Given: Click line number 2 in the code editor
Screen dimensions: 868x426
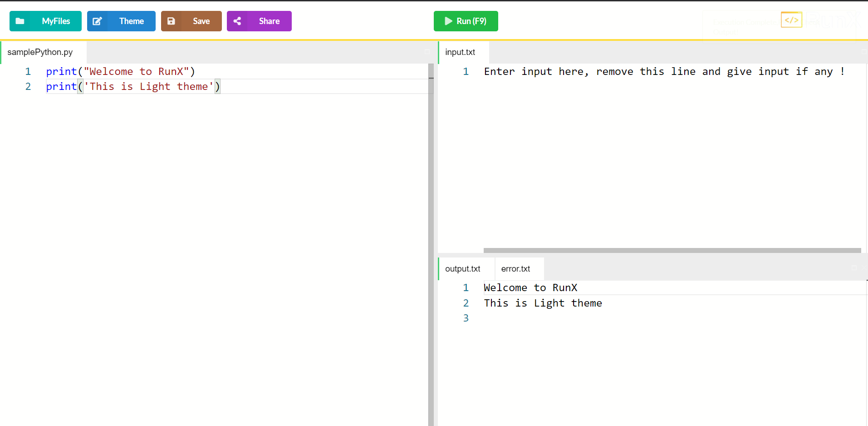Looking at the screenshot, I should click(x=28, y=86).
